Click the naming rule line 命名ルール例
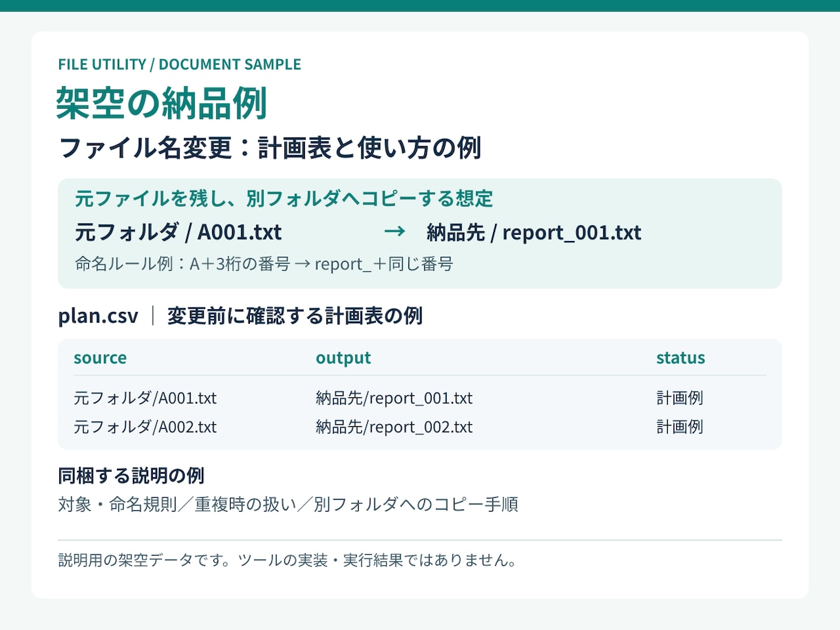The width and height of the screenshot is (840, 630). pyautogui.click(x=264, y=264)
